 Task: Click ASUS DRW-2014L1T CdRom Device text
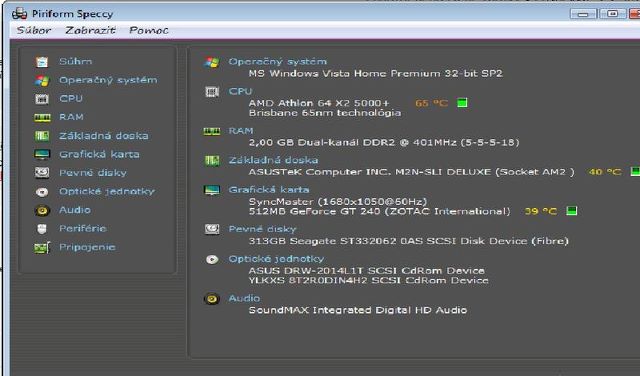pos(367,270)
